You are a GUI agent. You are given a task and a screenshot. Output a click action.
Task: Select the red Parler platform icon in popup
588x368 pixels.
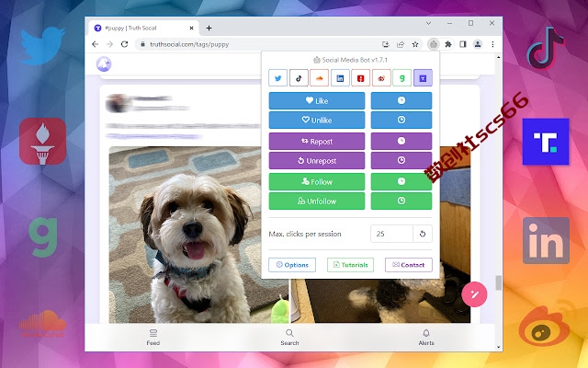(361, 78)
